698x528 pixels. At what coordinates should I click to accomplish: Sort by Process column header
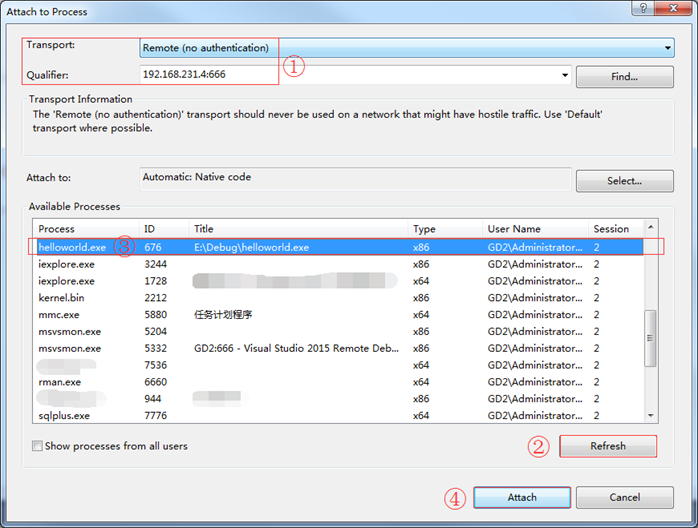click(x=86, y=229)
